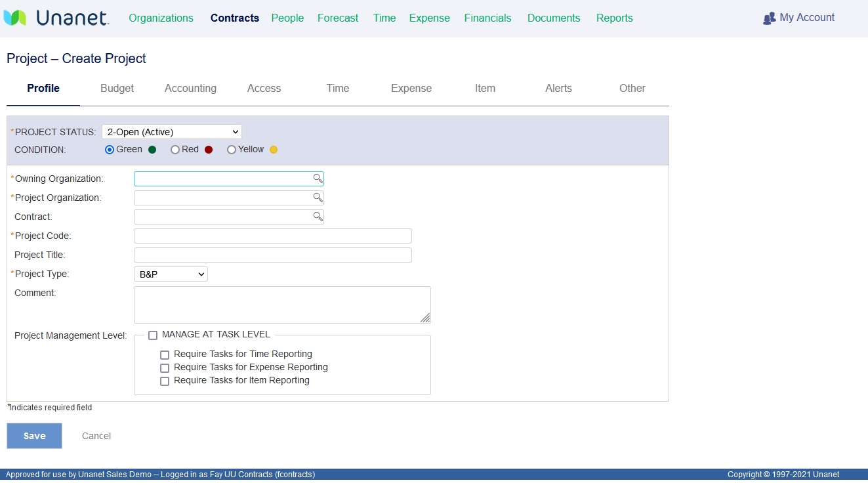
Task: Check Require Tasks for Expense Reporting
Action: (x=165, y=368)
